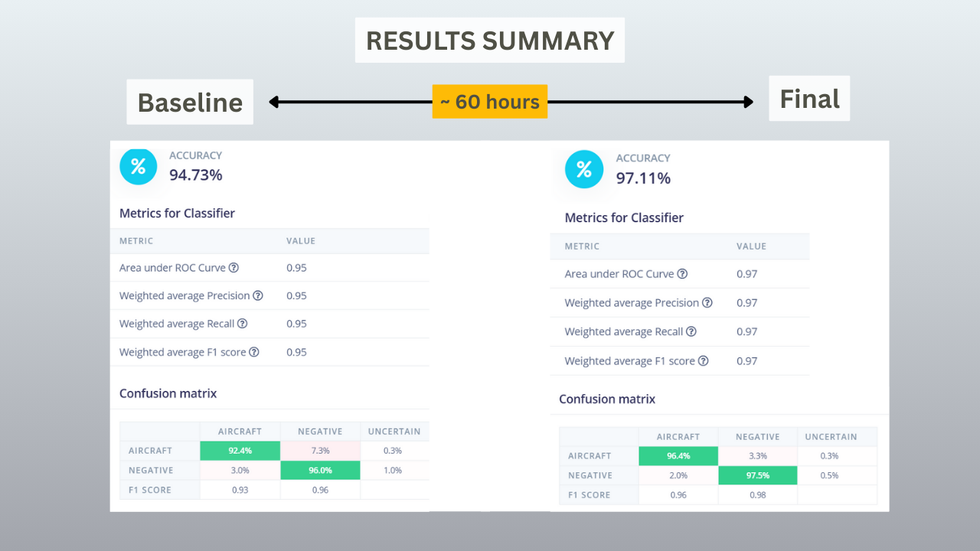Viewport: 980px width, 551px height.
Task: Click the Baseline accuracy percent icon
Action: (139, 167)
